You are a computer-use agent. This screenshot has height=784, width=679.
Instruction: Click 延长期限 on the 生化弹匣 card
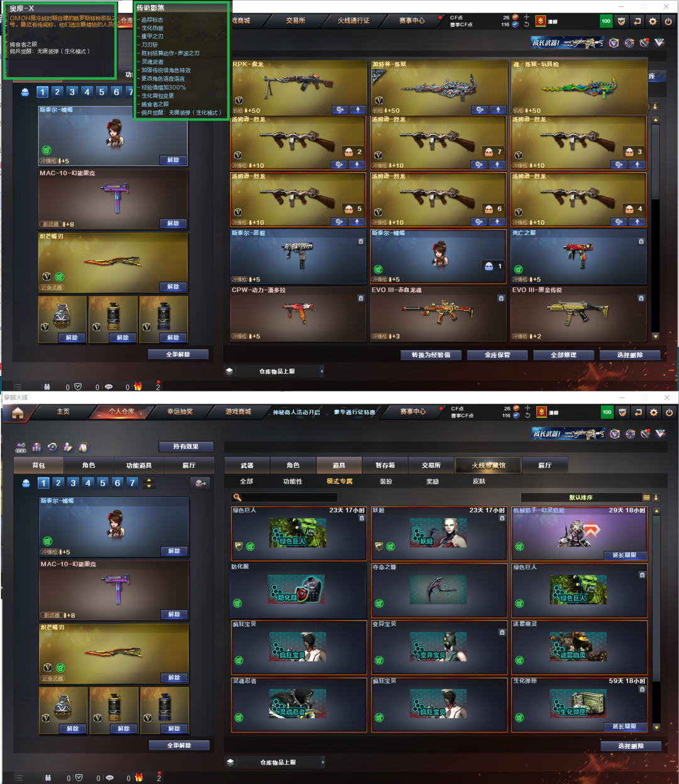(x=624, y=726)
